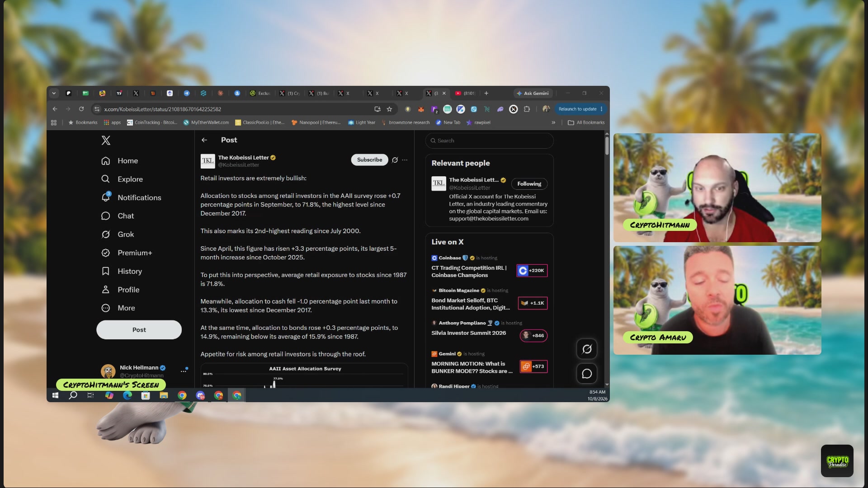
Task: Open the X logo home icon
Action: click(106, 141)
